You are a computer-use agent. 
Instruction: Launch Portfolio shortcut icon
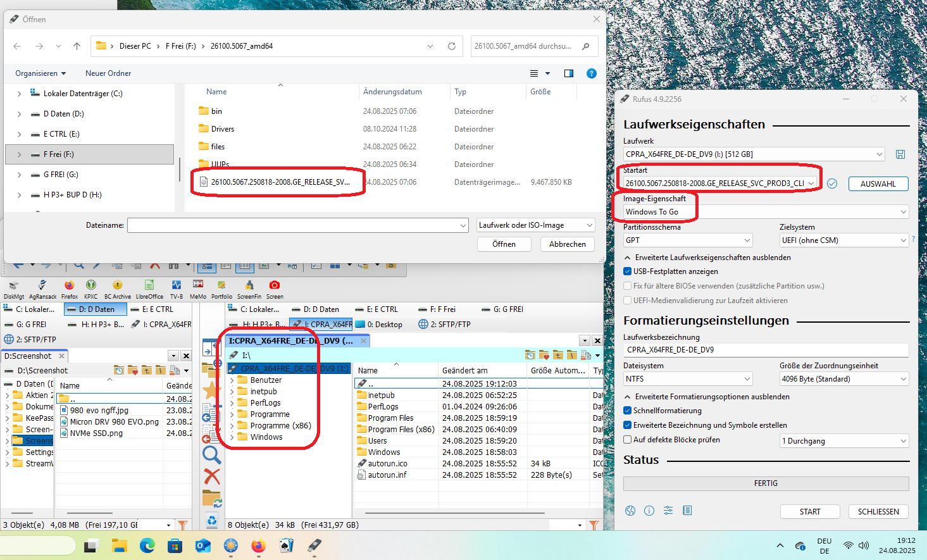tap(221, 290)
